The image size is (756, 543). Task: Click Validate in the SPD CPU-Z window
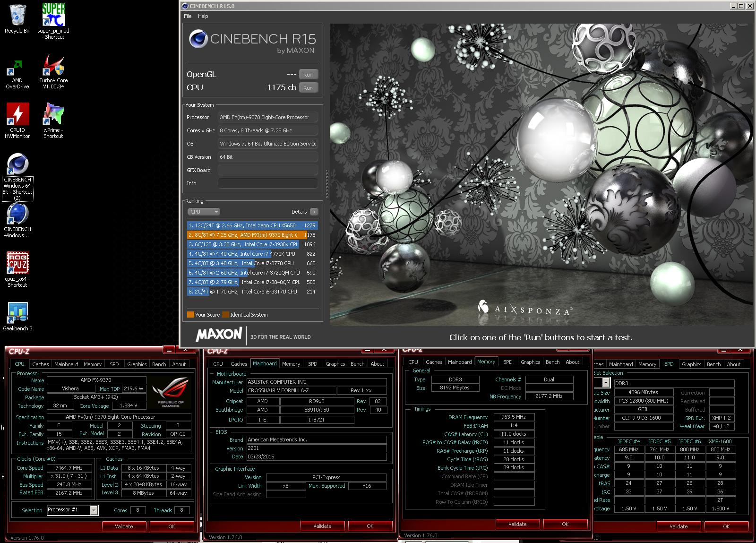pos(679,526)
